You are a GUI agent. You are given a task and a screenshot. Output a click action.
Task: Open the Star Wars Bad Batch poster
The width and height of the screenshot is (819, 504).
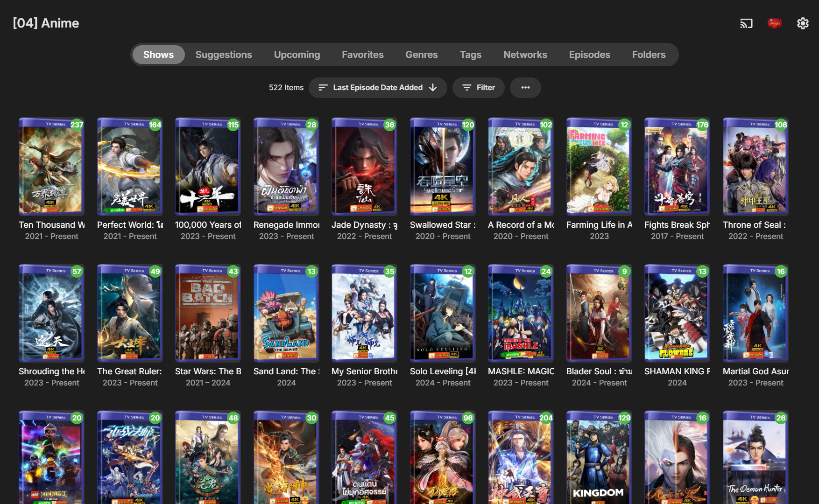[x=208, y=313]
